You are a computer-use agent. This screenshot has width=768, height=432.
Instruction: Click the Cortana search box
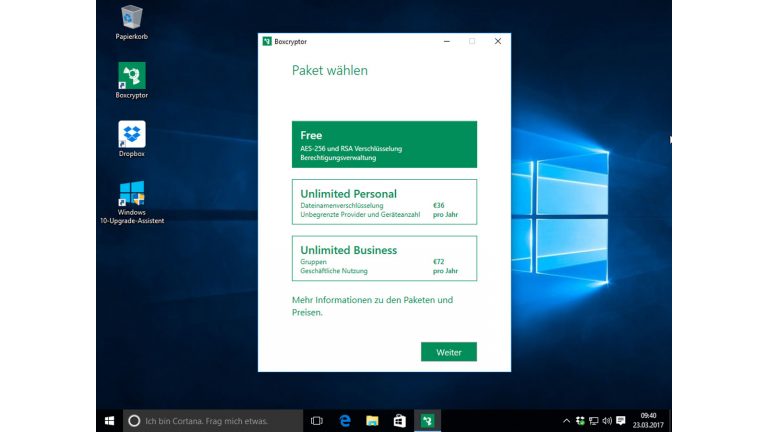pyautogui.click(x=214, y=421)
